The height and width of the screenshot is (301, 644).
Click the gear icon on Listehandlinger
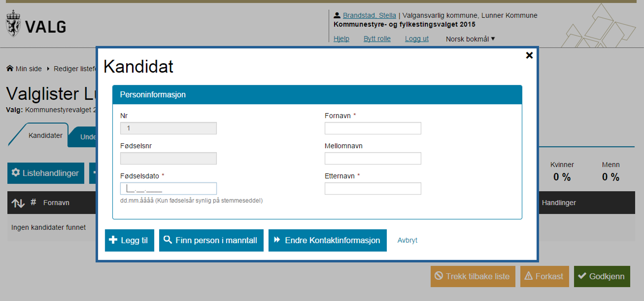[x=16, y=173]
